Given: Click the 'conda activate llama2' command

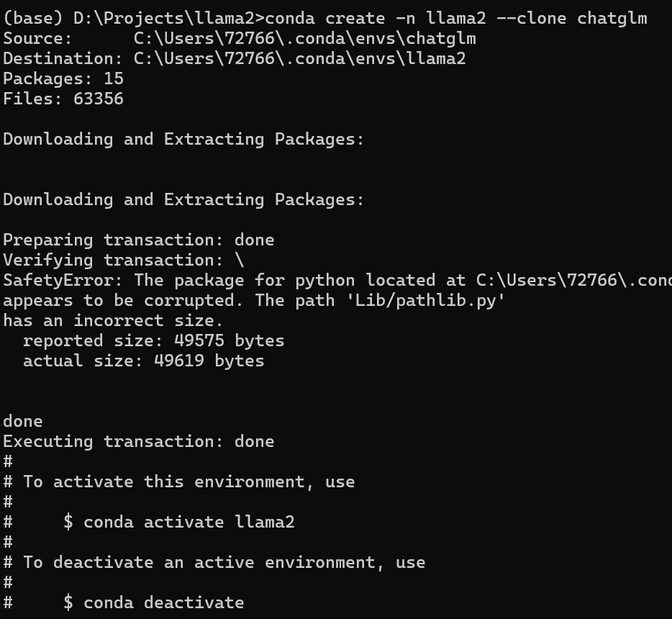Looking at the screenshot, I should [189, 522].
